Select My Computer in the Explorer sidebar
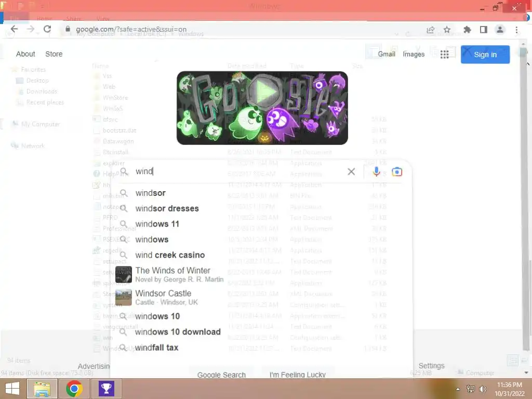This screenshot has width=532, height=399. (x=40, y=124)
